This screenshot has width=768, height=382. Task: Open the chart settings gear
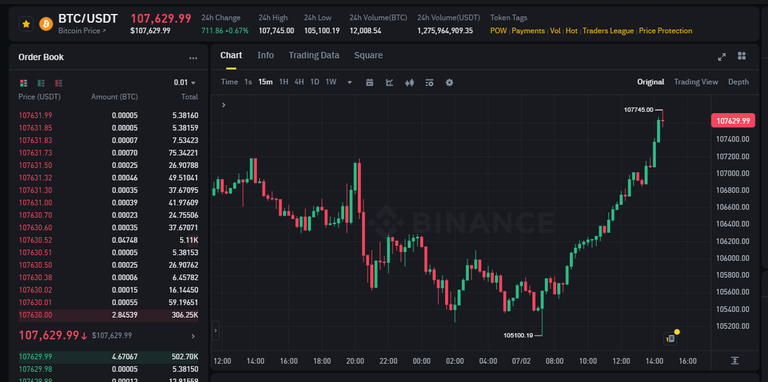coord(449,82)
